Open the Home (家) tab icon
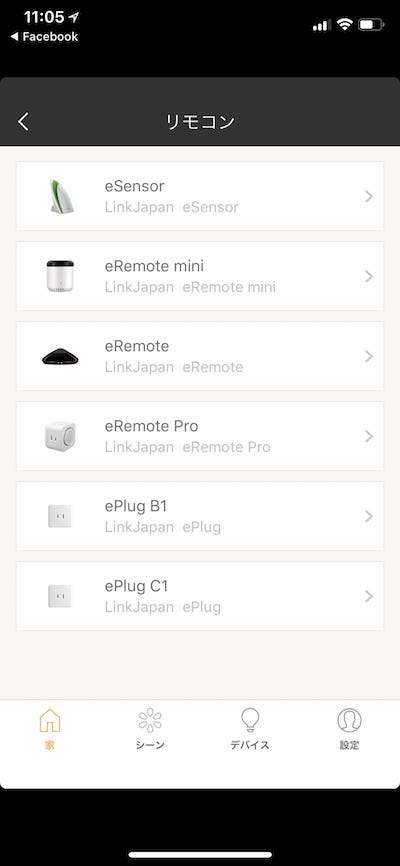 (x=50, y=720)
